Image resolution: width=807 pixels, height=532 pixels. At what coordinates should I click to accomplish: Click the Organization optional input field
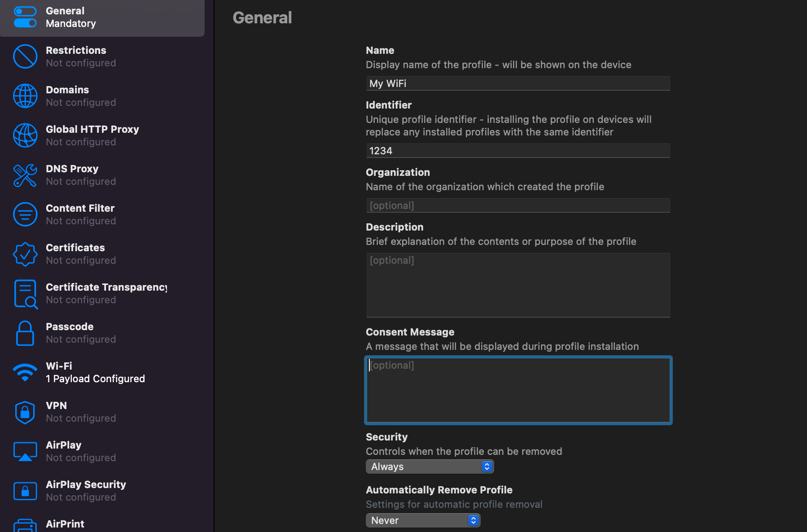[x=518, y=205]
